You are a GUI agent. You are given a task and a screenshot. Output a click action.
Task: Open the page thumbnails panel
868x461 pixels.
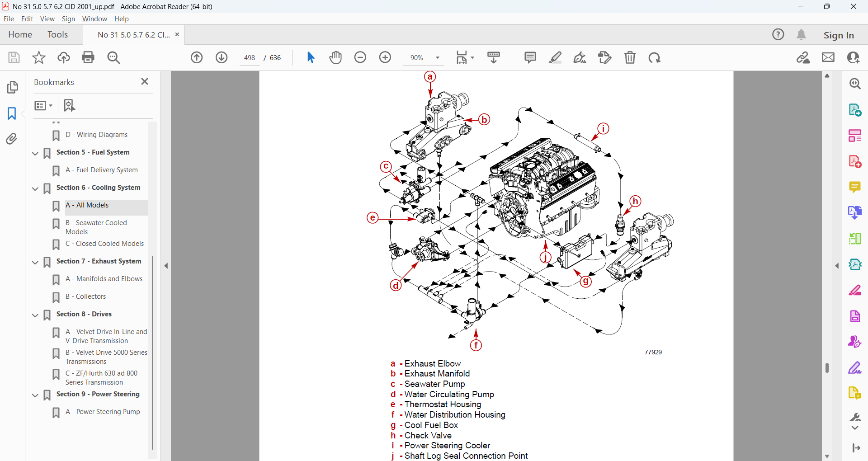[13, 87]
